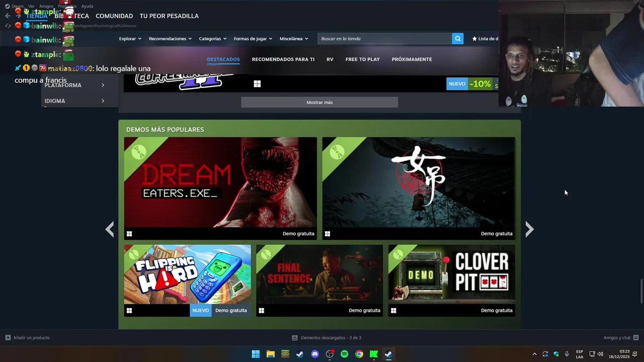Reload the store page with refresh icon

pyautogui.click(x=8, y=26)
